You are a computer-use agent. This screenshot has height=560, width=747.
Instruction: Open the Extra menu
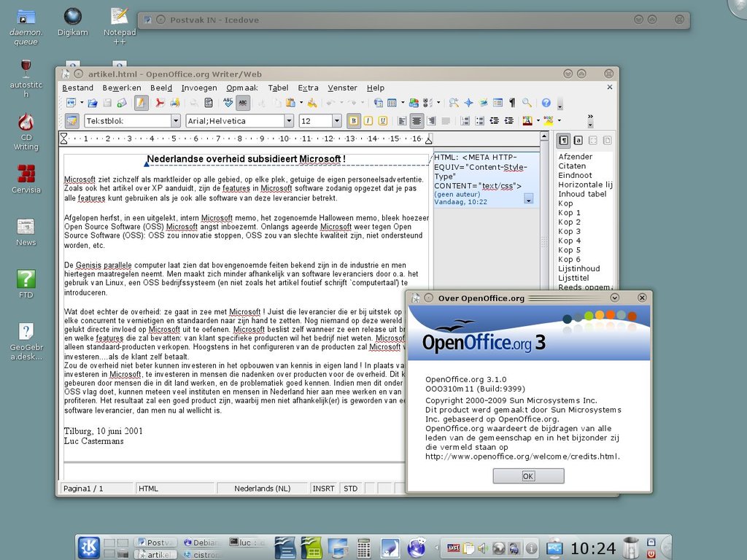pyautogui.click(x=309, y=87)
